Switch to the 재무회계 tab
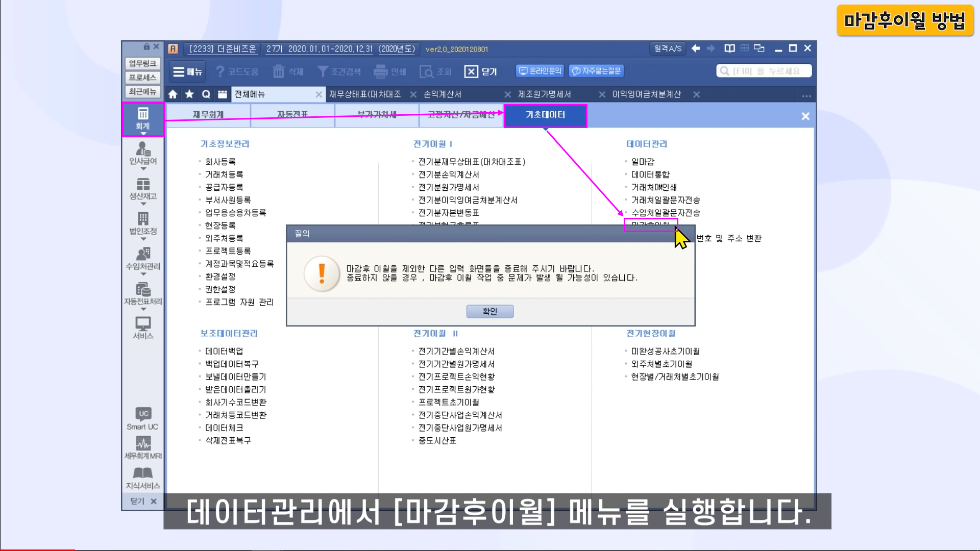Viewport: 980px width, 551px height. point(208,115)
